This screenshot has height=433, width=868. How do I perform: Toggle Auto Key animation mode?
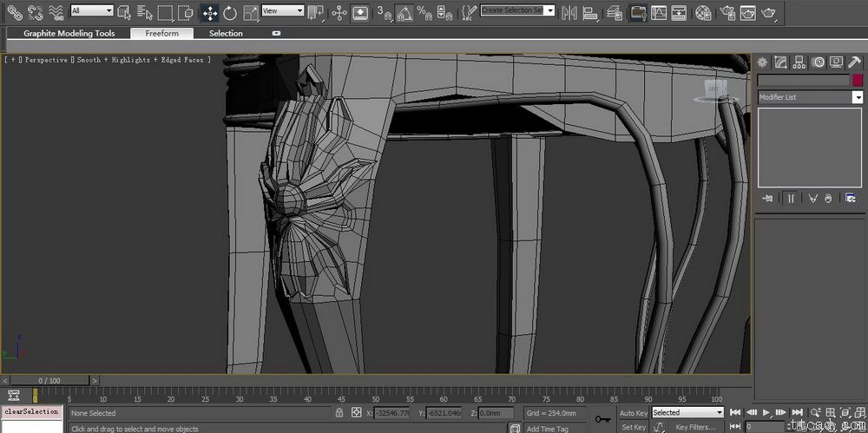(x=633, y=413)
